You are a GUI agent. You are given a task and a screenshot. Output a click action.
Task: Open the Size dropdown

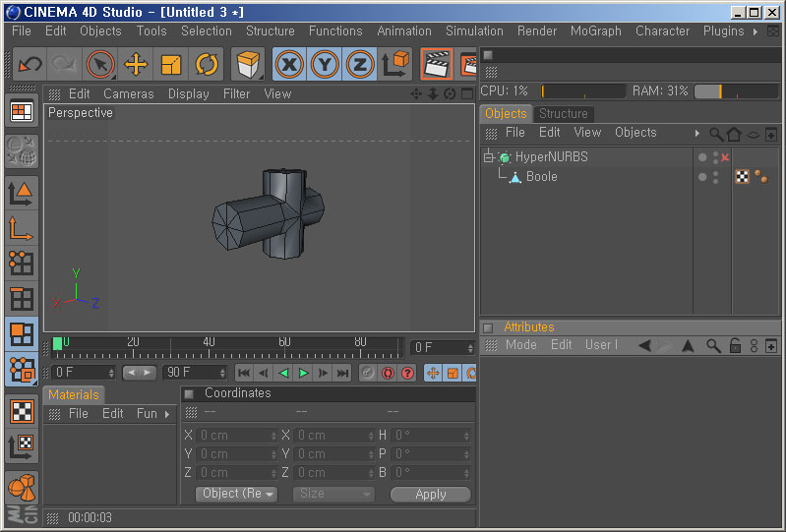tap(333, 494)
